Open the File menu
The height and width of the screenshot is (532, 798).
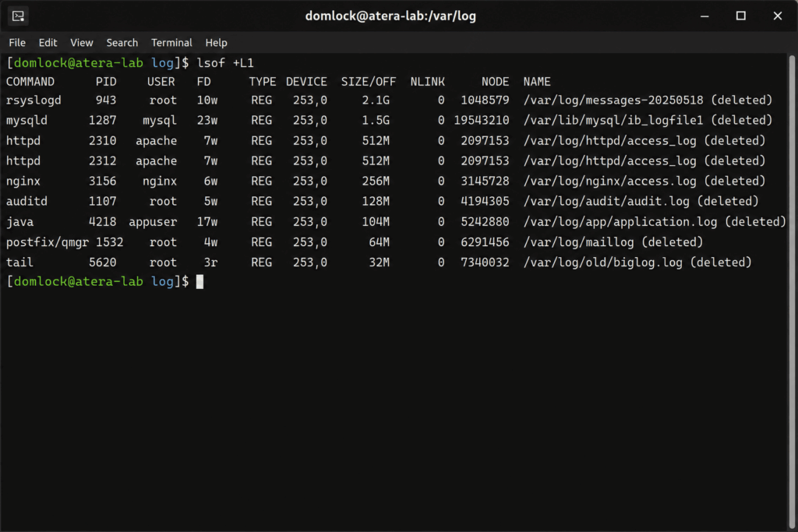tap(17, 43)
